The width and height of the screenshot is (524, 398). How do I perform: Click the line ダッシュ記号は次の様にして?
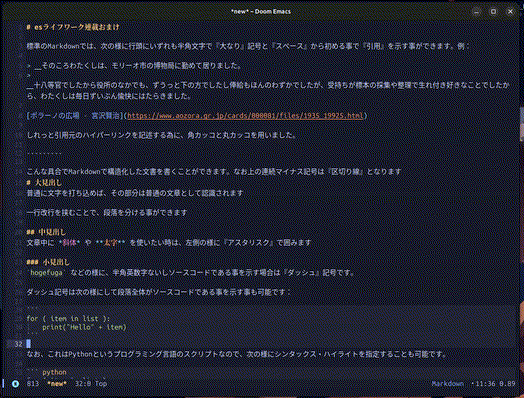pos(159,292)
